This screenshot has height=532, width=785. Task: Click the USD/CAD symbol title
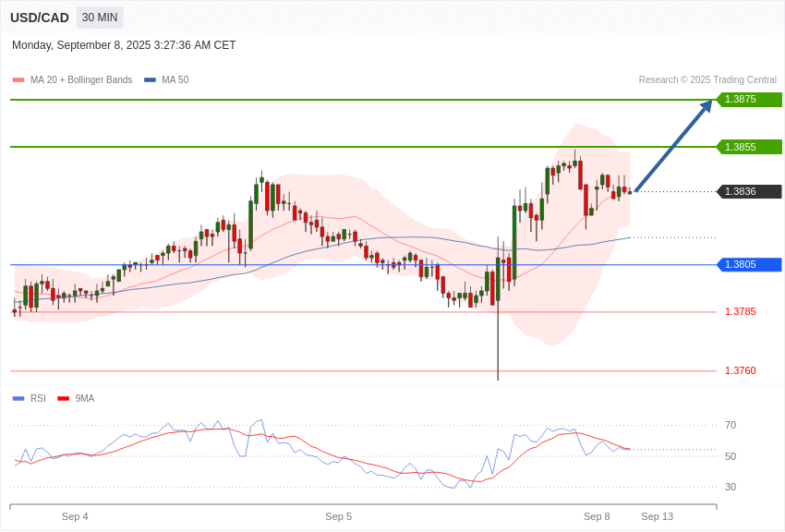click(40, 18)
